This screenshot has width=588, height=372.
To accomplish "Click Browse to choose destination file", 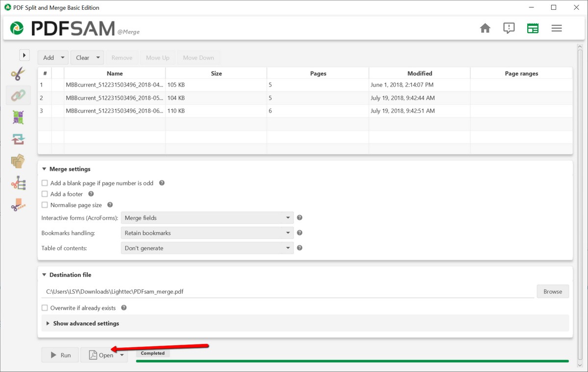I will pyautogui.click(x=552, y=292).
